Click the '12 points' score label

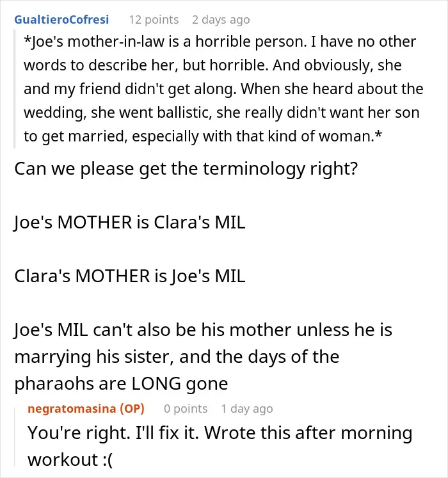point(154,19)
